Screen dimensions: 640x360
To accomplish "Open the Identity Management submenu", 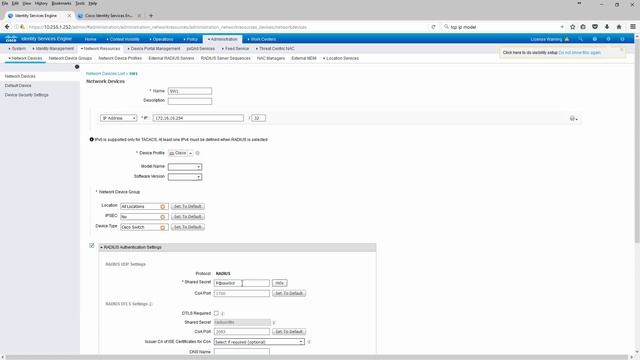I will [x=53, y=49].
